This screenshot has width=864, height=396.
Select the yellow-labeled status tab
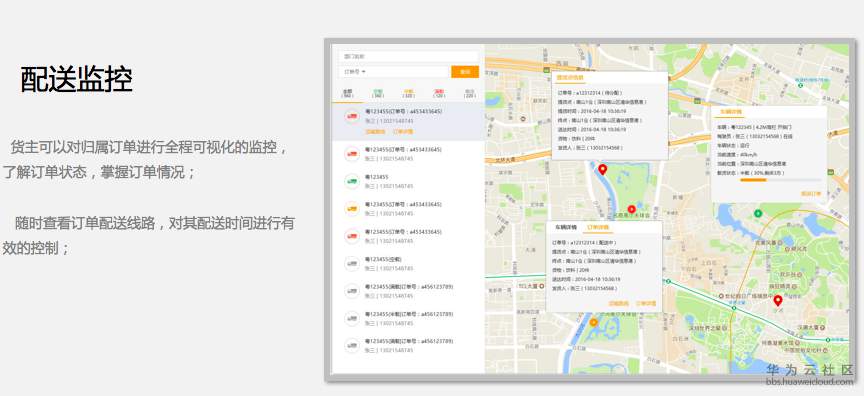click(409, 94)
